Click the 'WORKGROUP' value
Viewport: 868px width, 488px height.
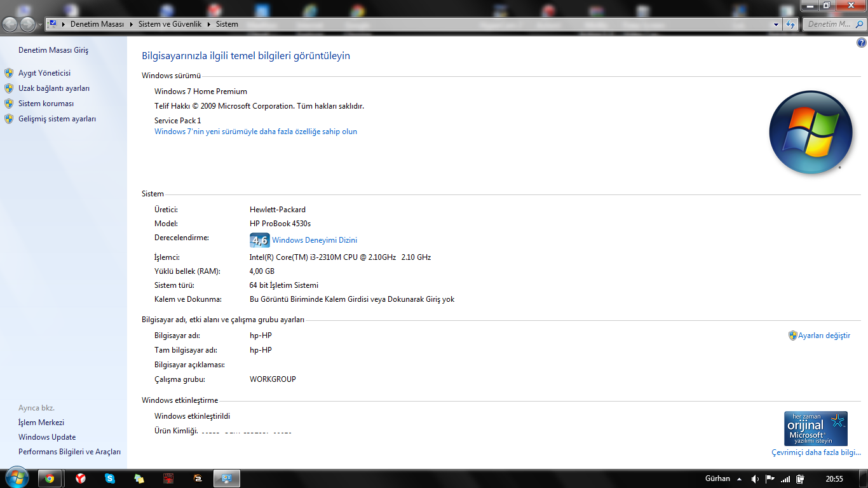point(273,379)
